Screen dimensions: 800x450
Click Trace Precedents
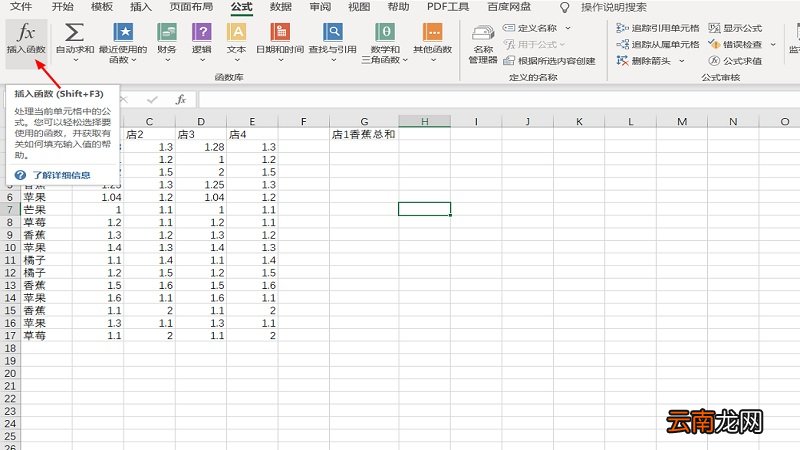click(658, 28)
